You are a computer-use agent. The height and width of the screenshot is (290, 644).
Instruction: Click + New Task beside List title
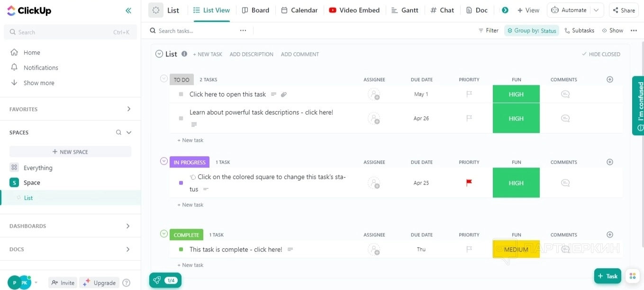[x=208, y=54]
